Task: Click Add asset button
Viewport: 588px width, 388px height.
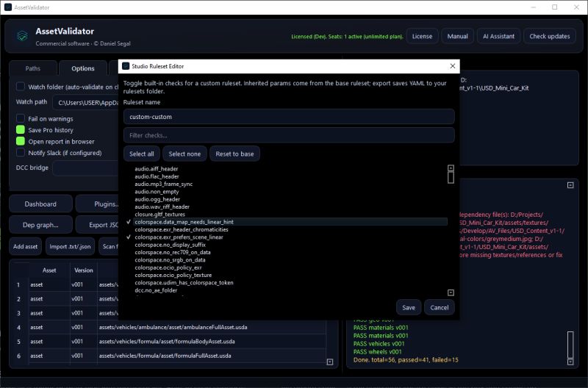Action: (x=26, y=246)
